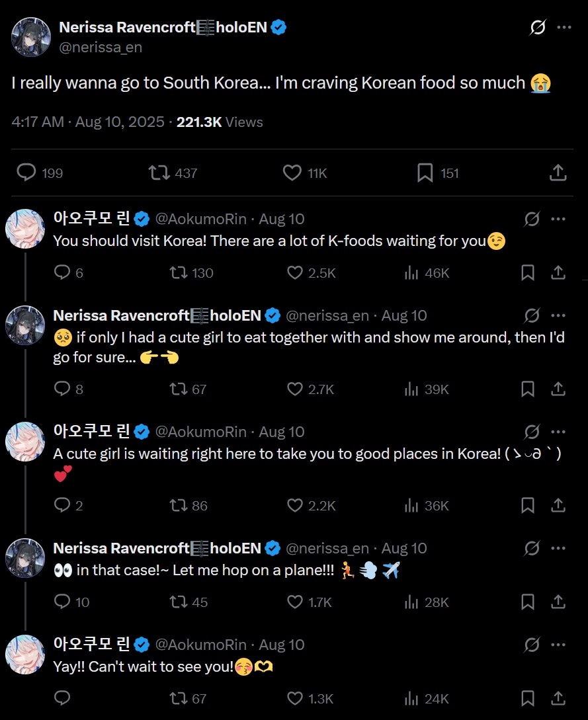Open the Aug 10 timestamp on the 'hop on a plane' reply
This screenshot has height=720, width=588.
click(x=404, y=548)
